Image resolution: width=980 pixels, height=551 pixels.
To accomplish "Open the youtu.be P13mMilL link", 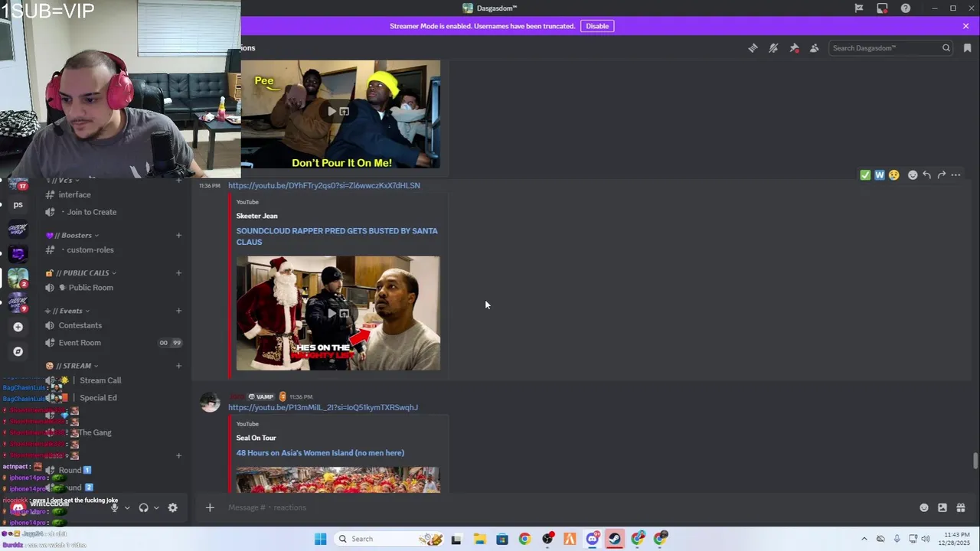I will 322,407.
